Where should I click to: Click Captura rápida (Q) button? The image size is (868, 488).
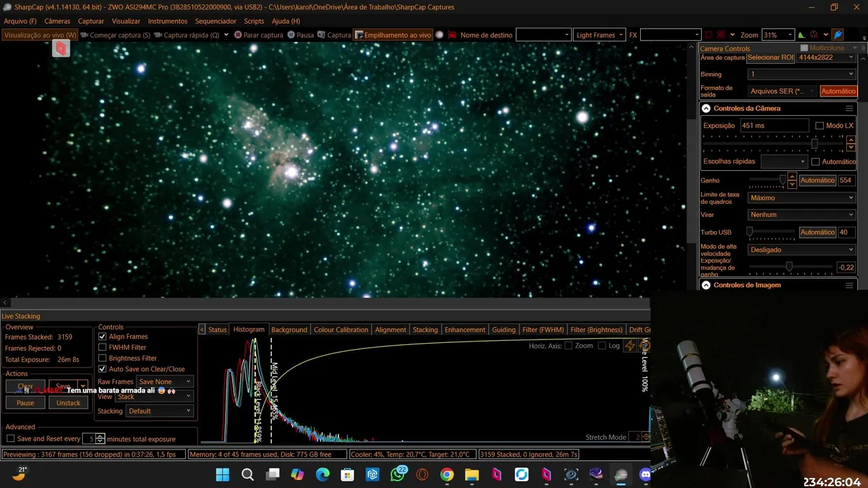pyautogui.click(x=186, y=35)
